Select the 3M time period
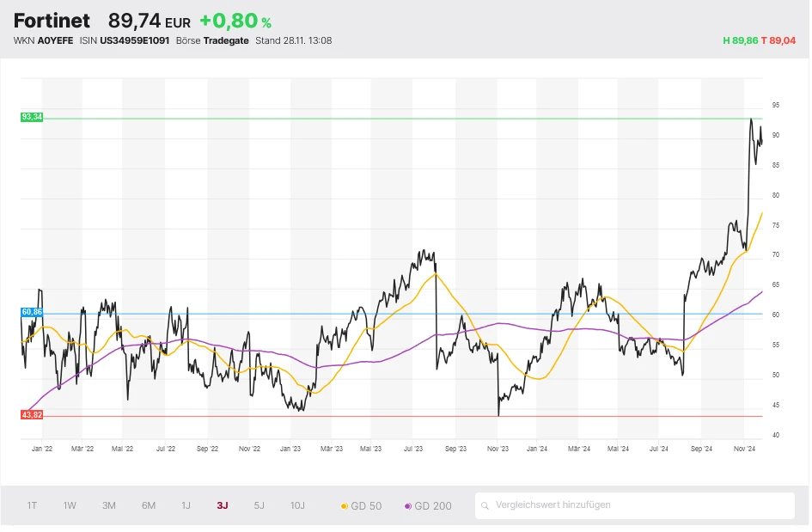 click(x=109, y=505)
